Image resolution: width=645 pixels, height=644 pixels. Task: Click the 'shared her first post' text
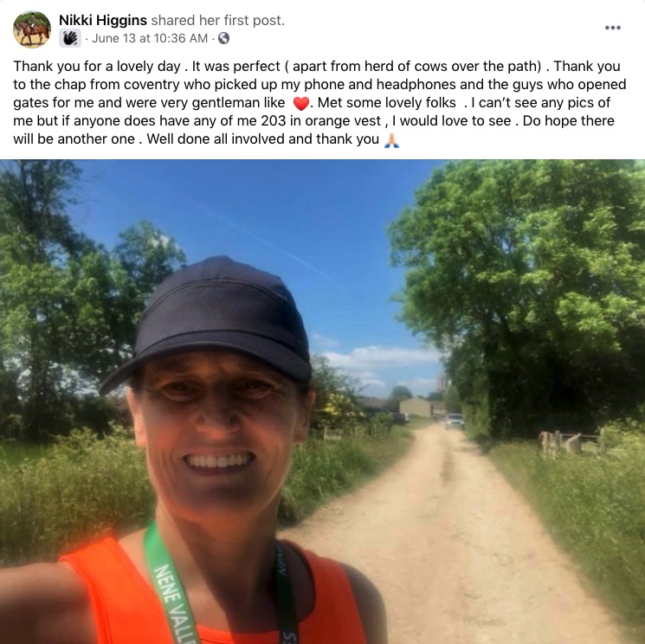(x=217, y=20)
